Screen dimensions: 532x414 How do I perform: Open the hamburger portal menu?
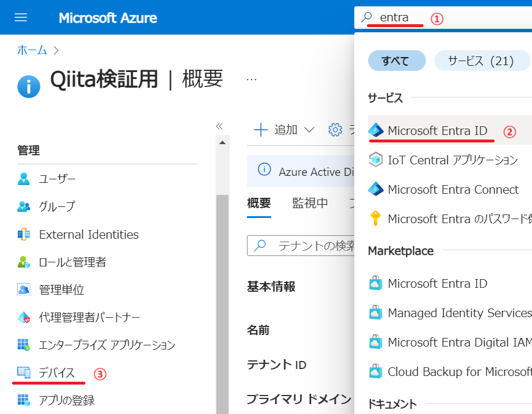click(x=21, y=17)
